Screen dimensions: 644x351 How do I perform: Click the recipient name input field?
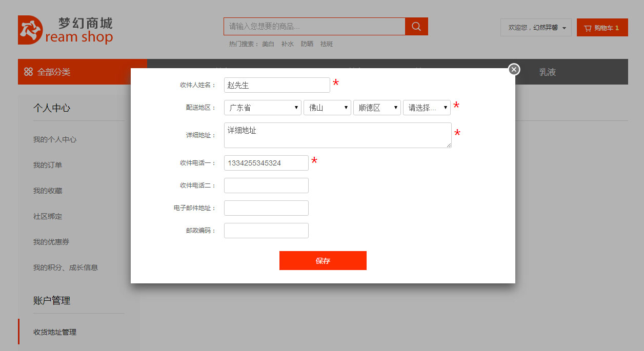[277, 85]
